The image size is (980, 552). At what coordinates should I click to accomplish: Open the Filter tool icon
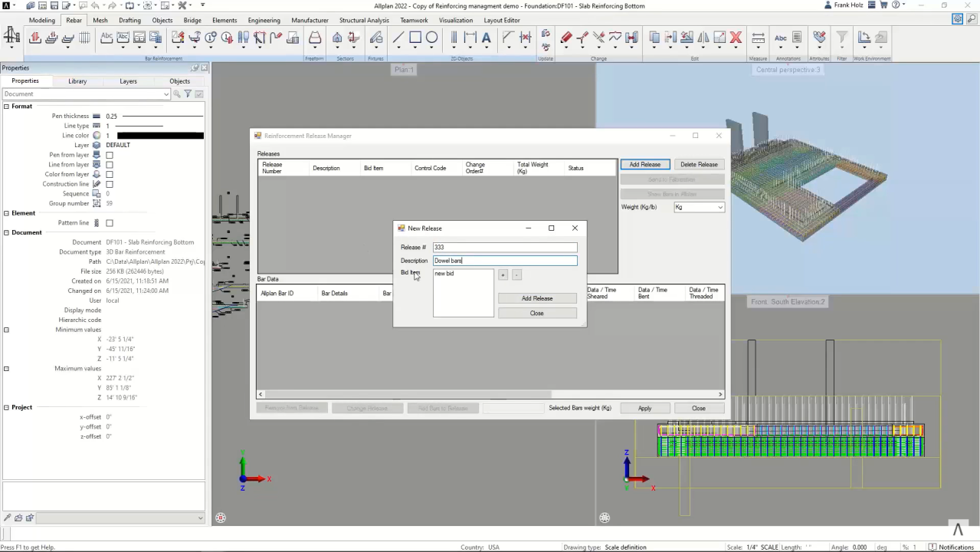[841, 38]
